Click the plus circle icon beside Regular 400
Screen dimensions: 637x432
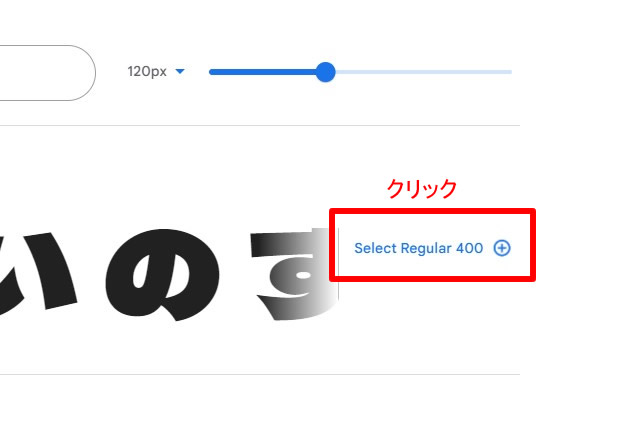point(502,248)
